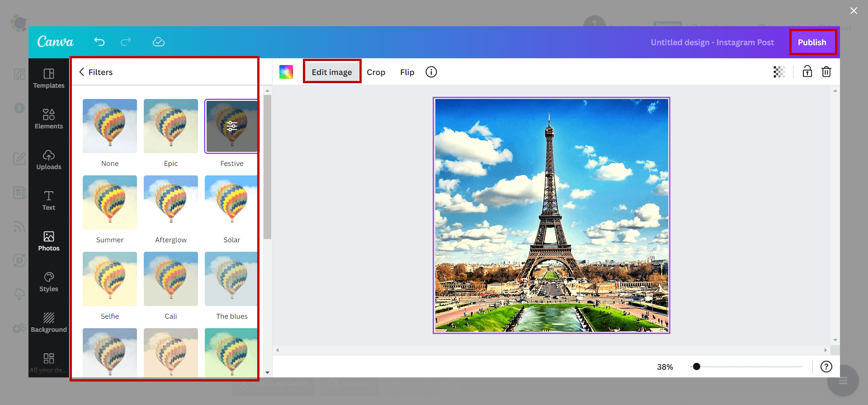Click the filters panel scrollbar thumb
Image resolution: width=868 pixels, height=405 pixels.
(x=267, y=167)
